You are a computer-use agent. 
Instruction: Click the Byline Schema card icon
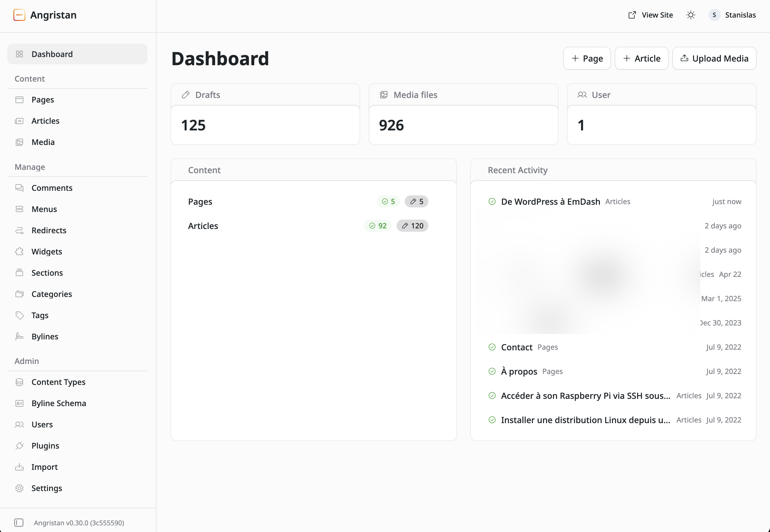pyautogui.click(x=19, y=403)
